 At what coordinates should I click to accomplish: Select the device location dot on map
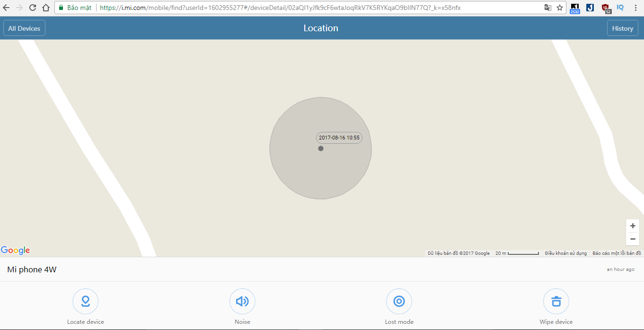click(321, 148)
